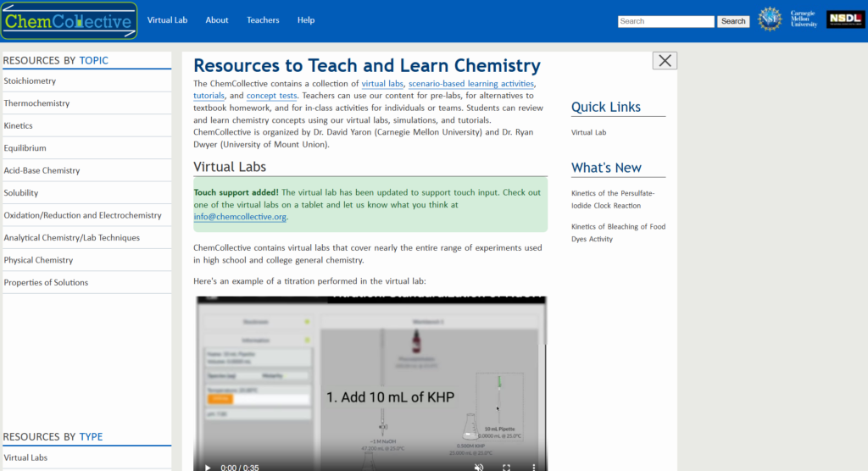Open Kinetics of the Persulfate-Iodide Clock Reaction
This screenshot has width=868, height=471.
(x=613, y=199)
